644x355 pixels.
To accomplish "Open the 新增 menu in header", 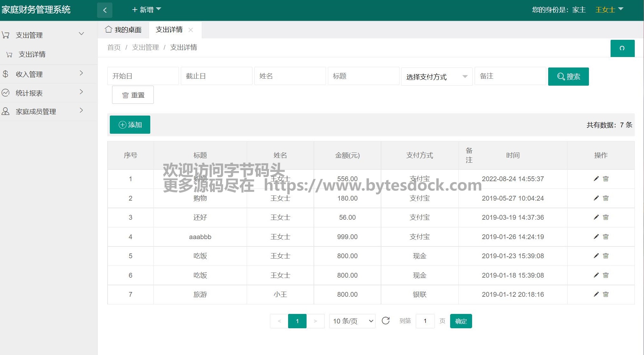I will 146,10.
